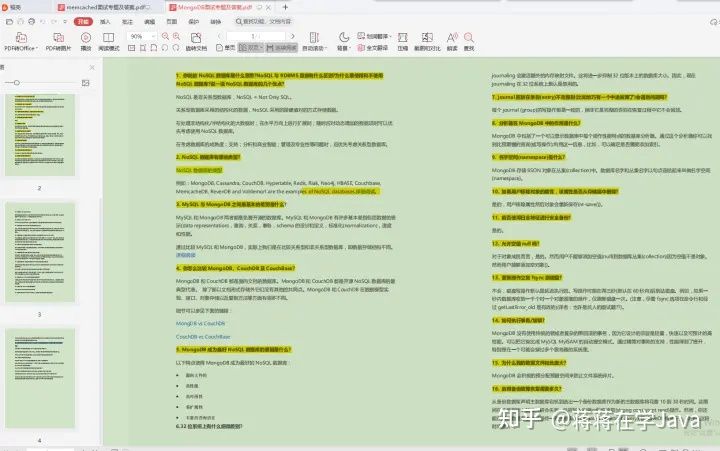The width and height of the screenshot is (720, 451).
Task: Click the 背景 moon icon
Action: click(x=344, y=37)
